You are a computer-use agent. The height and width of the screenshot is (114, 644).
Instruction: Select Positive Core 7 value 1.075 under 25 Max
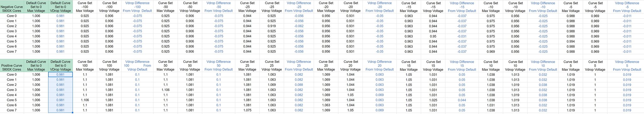click(247, 110)
